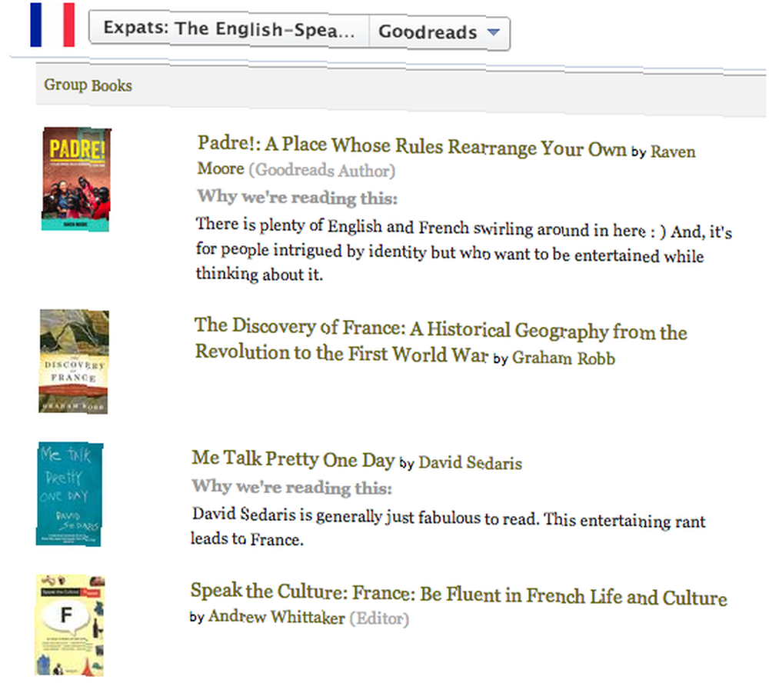
Task: Click the Padre! book cover thumbnail
Action: click(76, 179)
